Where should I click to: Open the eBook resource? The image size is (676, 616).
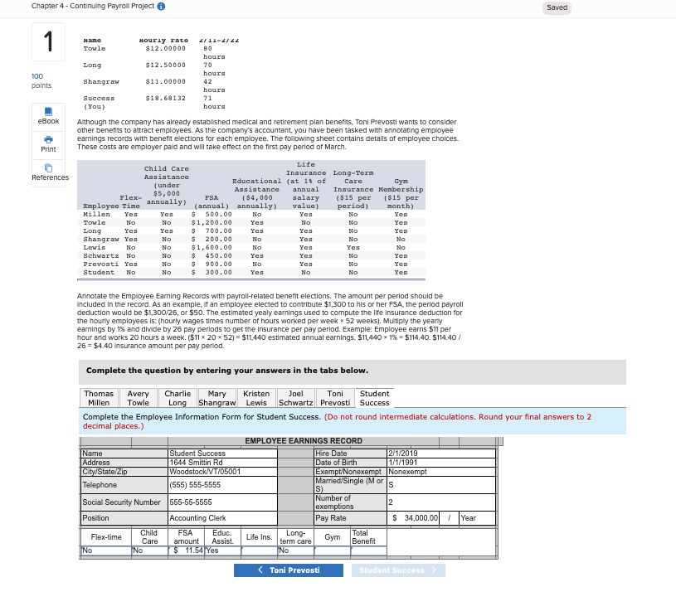tap(50, 115)
